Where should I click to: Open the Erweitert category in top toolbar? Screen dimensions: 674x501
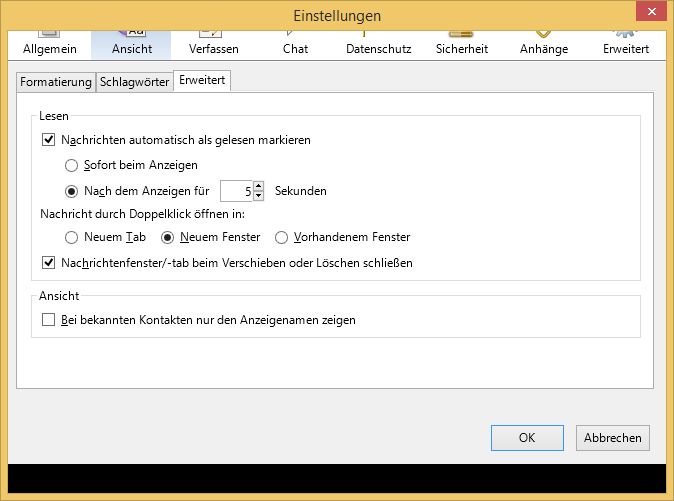pyautogui.click(x=626, y=45)
